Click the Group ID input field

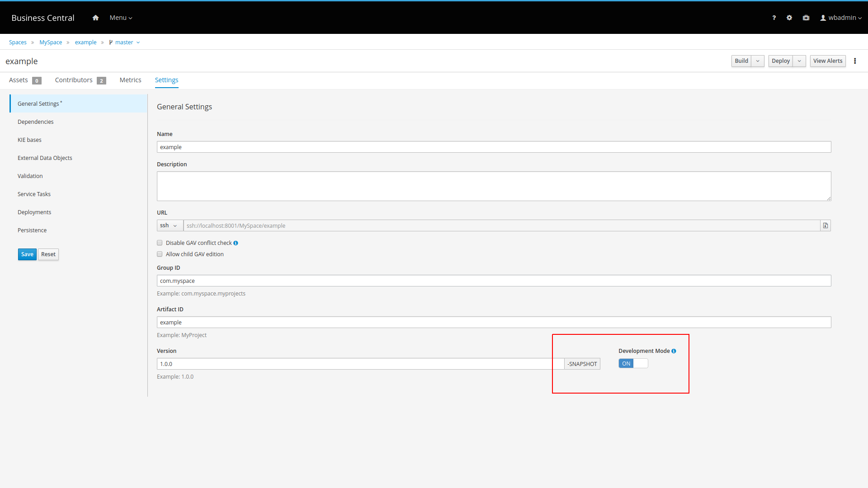coord(494,281)
